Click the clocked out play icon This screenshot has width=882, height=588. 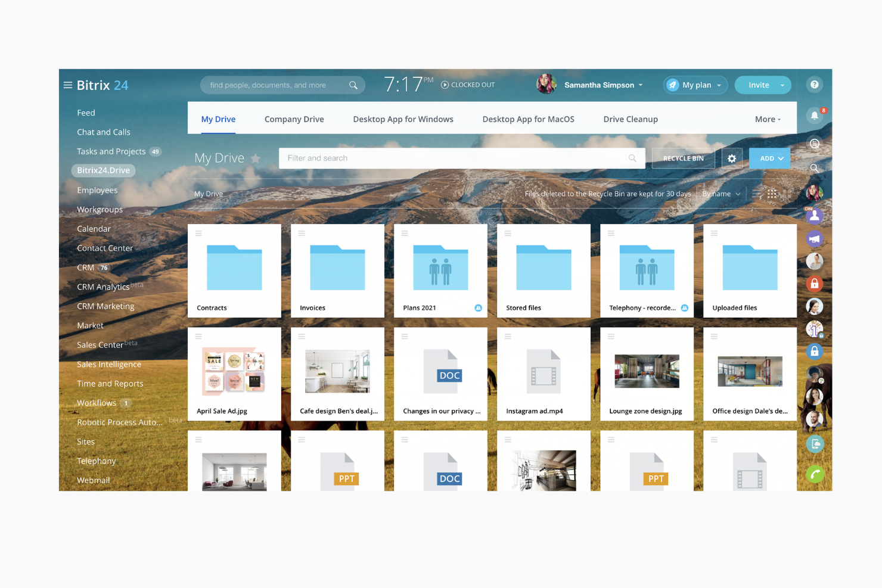[445, 85]
